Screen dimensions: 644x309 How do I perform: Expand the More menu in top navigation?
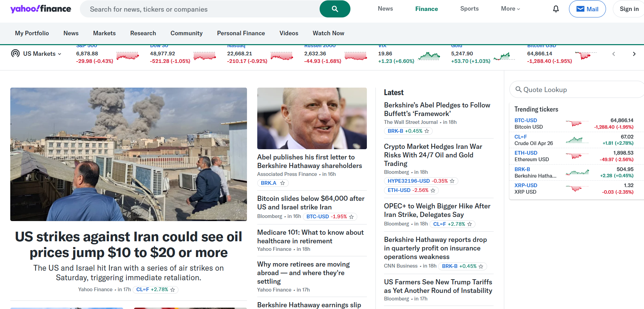click(x=510, y=9)
